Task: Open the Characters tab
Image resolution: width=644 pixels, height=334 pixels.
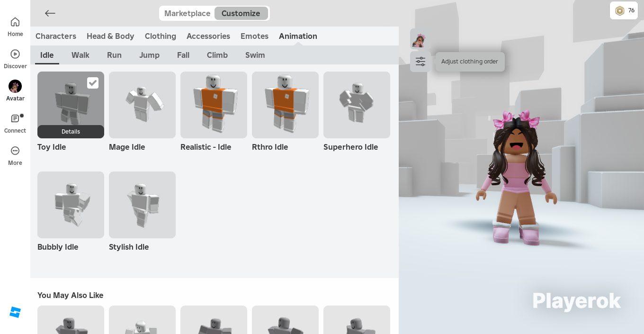Action: tap(56, 36)
